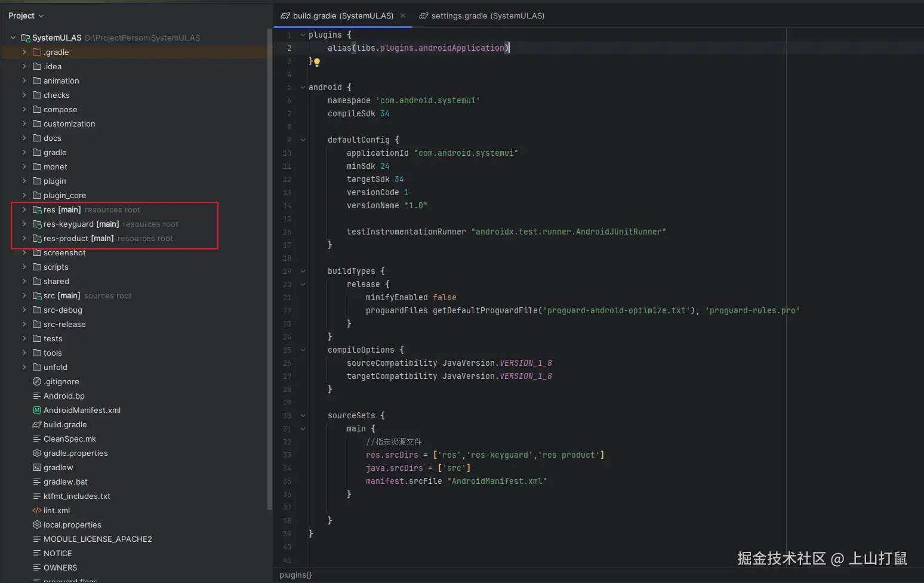Click manifest.srcFile on line 35

coord(404,481)
